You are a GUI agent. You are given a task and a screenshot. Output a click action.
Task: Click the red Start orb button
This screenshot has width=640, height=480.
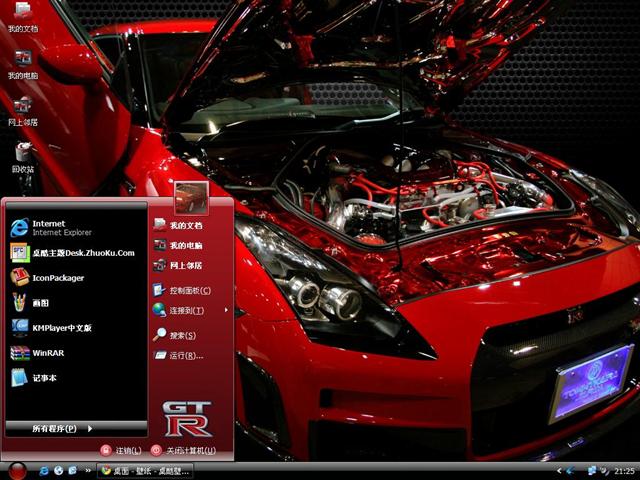coord(17,470)
